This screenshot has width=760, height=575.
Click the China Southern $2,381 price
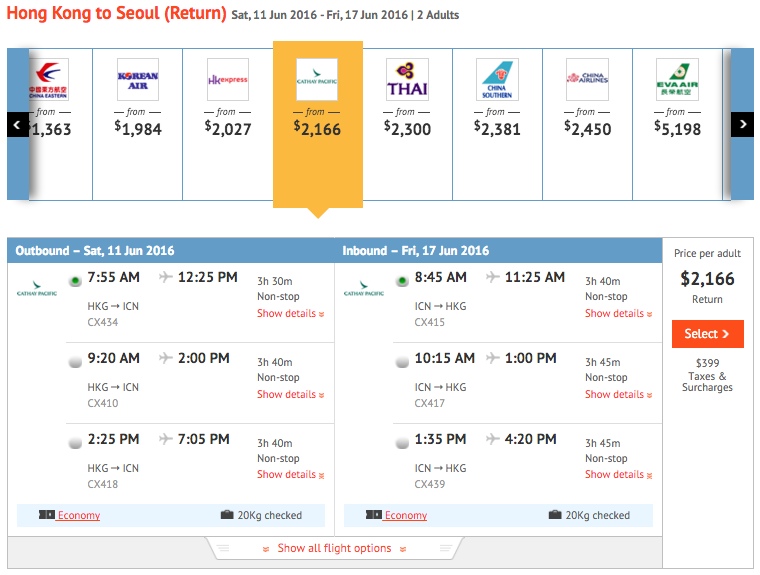tap(497, 128)
